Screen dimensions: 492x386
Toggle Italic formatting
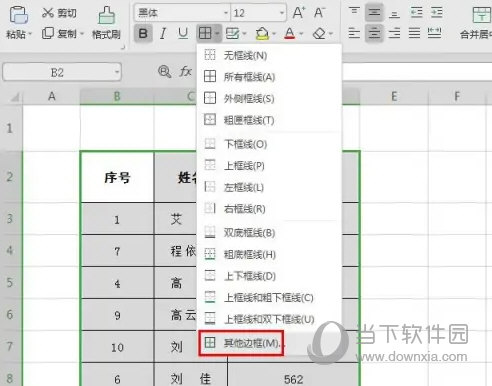(x=163, y=33)
